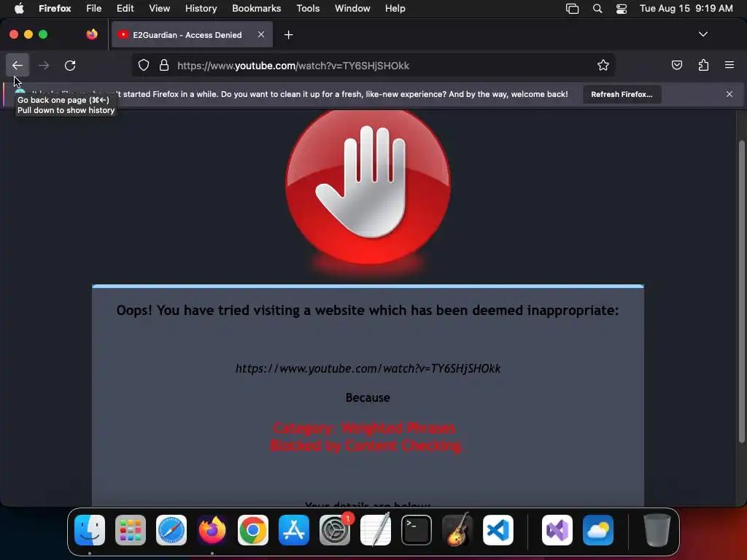Open the Help menu

pyautogui.click(x=395, y=8)
